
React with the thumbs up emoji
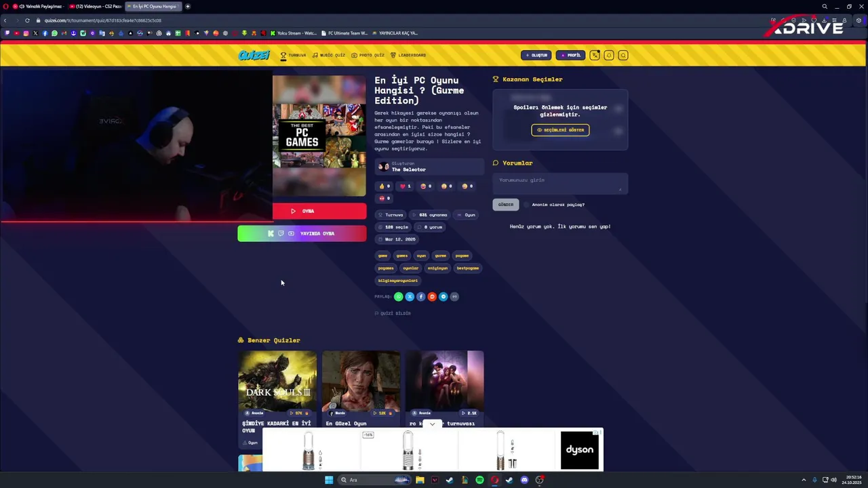point(384,186)
